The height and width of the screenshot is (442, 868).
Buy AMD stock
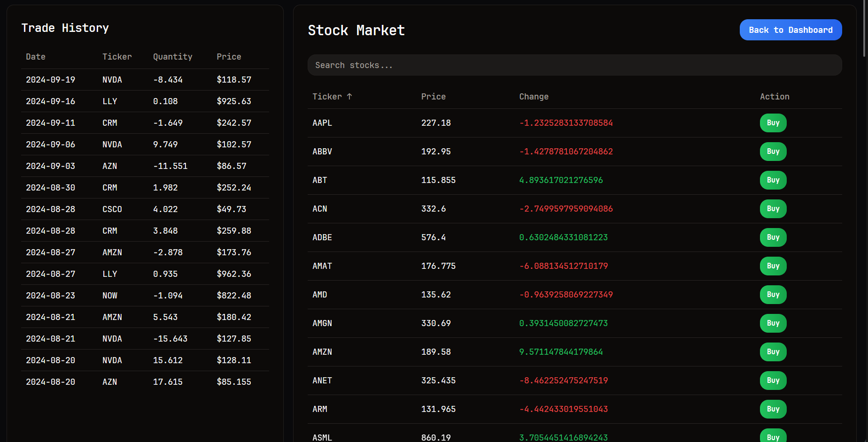click(x=773, y=295)
